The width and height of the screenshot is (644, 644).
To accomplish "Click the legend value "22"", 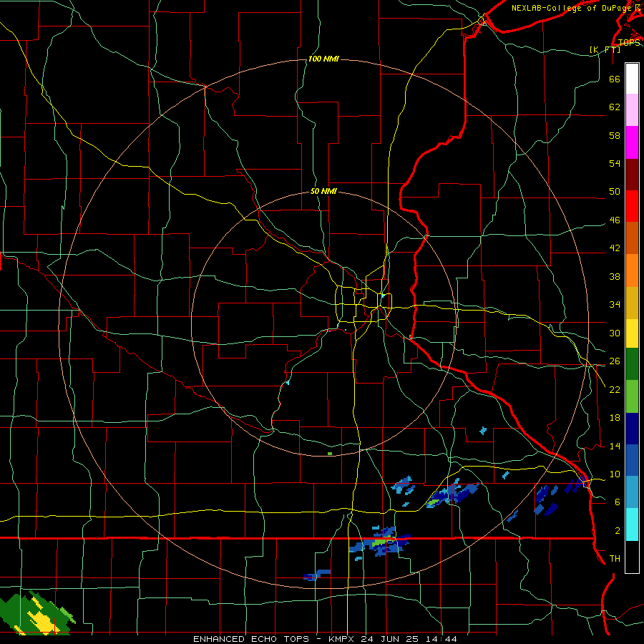I will (x=615, y=389).
